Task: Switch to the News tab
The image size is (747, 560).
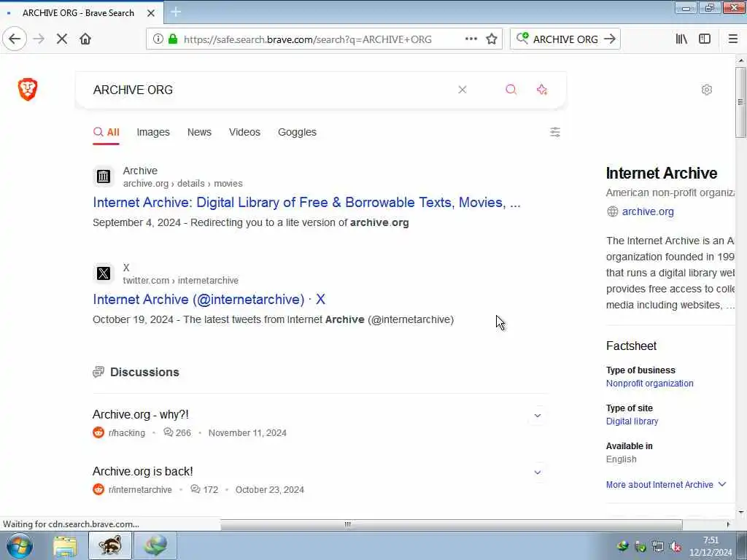Action: pos(199,132)
